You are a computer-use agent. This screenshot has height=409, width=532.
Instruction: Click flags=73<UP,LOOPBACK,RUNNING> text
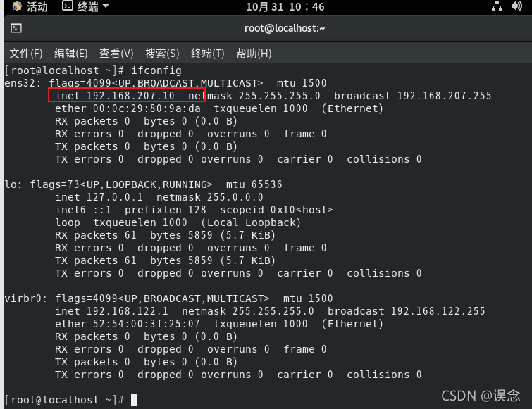(x=121, y=184)
